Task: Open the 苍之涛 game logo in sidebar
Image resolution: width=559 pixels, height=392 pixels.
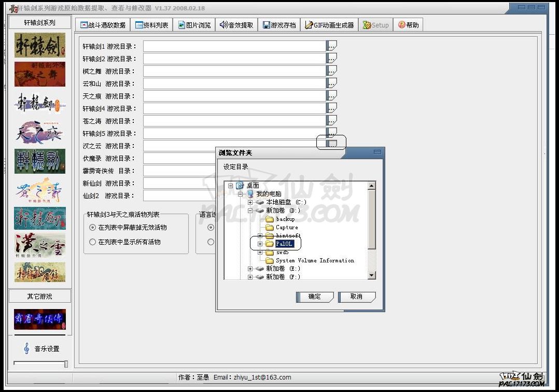Action: click(40, 190)
